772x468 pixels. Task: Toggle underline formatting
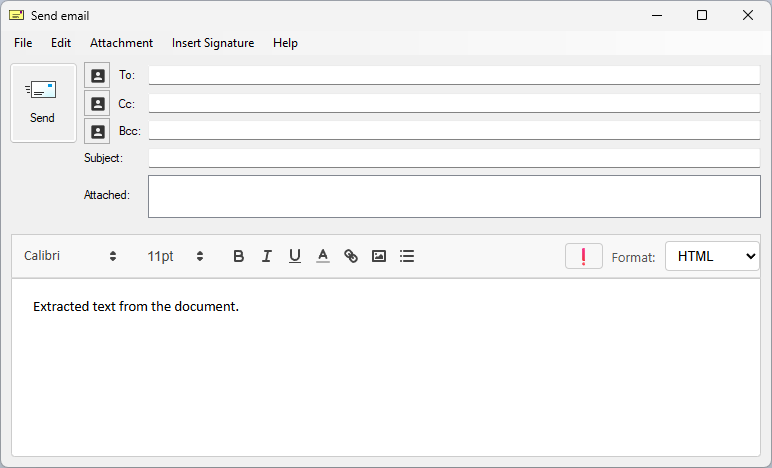(295, 256)
